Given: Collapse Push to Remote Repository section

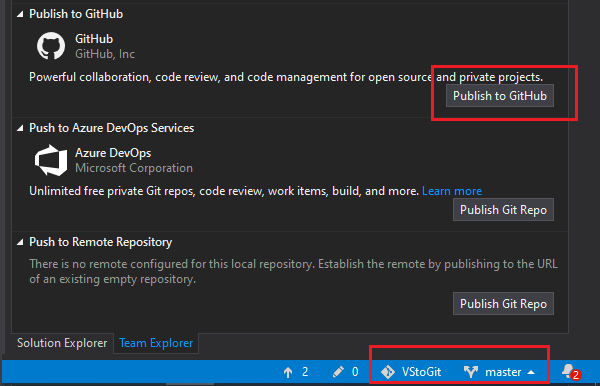Looking at the screenshot, I should [x=20, y=243].
